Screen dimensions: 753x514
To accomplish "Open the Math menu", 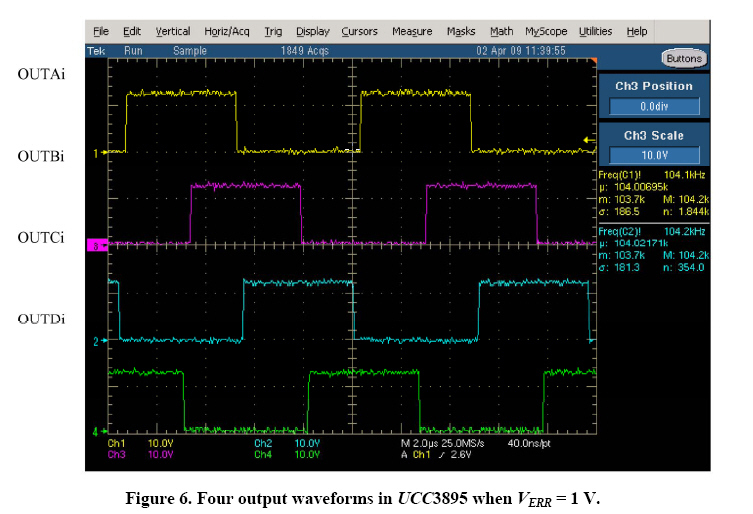I will click(501, 31).
